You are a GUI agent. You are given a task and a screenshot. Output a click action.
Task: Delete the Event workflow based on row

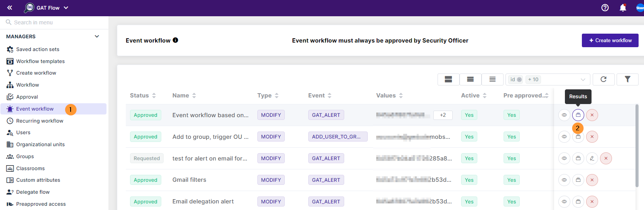(592, 115)
